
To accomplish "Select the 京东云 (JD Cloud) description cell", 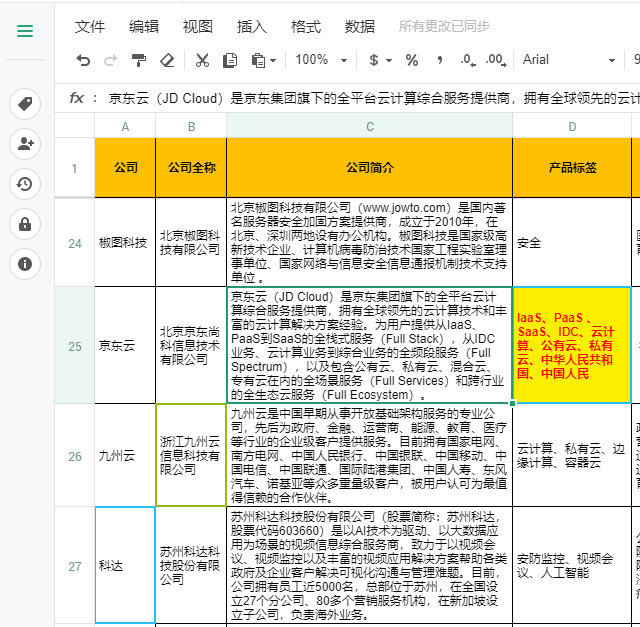I will pyautogui.click(x=369, y=345).
